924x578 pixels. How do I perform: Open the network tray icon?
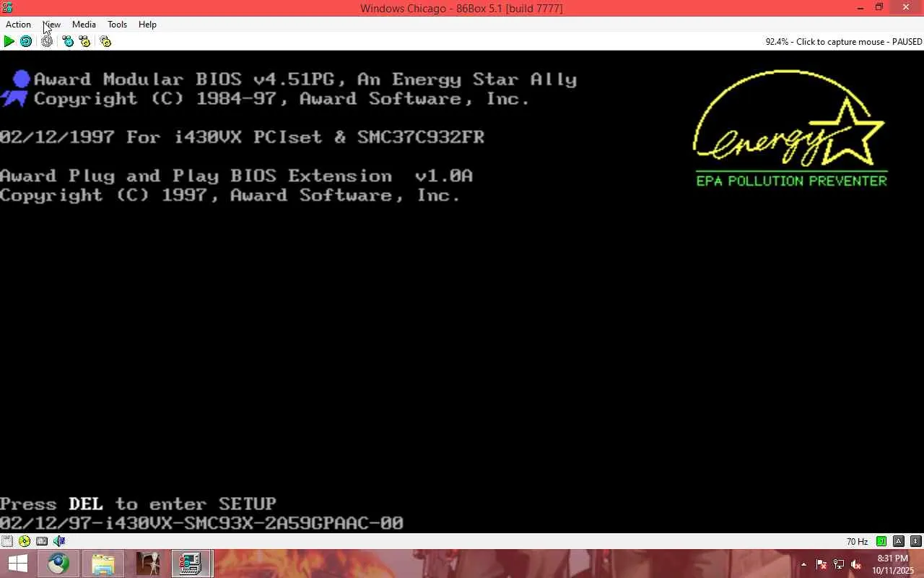click(839, 564)
